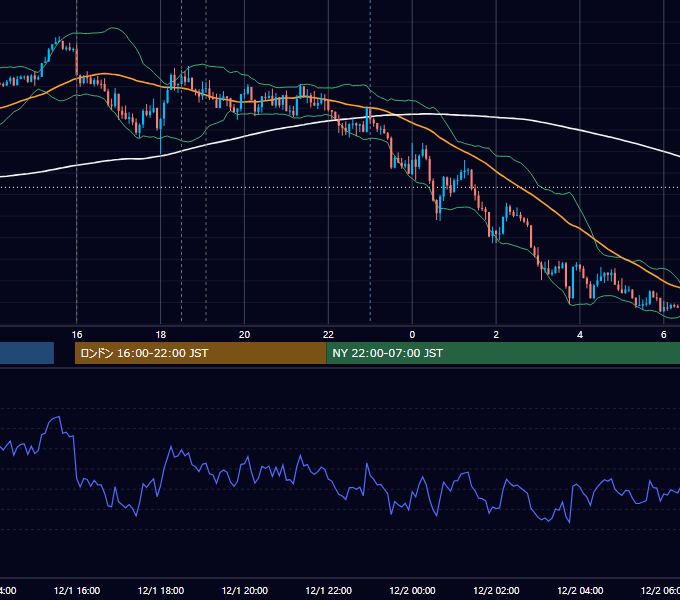The width and height of the screenshot is (680, 600).
Task: Click the 12/2 02:00 date label
Action: coord(496,590)
